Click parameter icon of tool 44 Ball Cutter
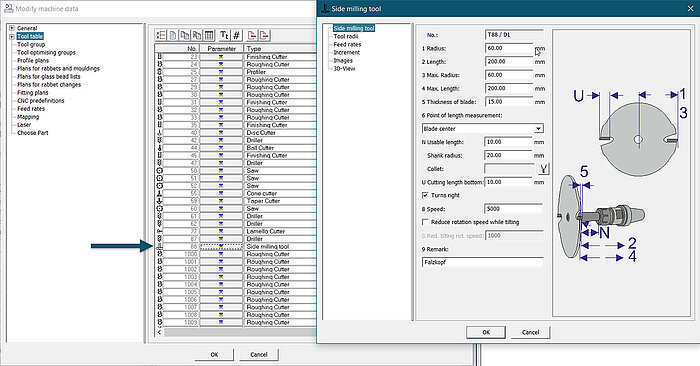Image resolution: width=700 pixels, height=366 pixels. 221,148
